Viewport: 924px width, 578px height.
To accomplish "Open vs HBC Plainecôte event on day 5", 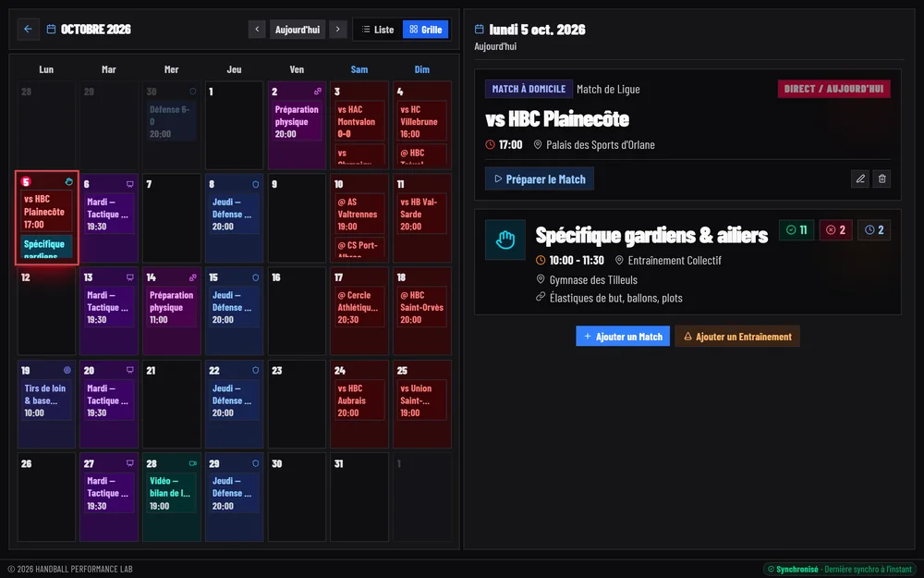I will click(x=46, y=211).
